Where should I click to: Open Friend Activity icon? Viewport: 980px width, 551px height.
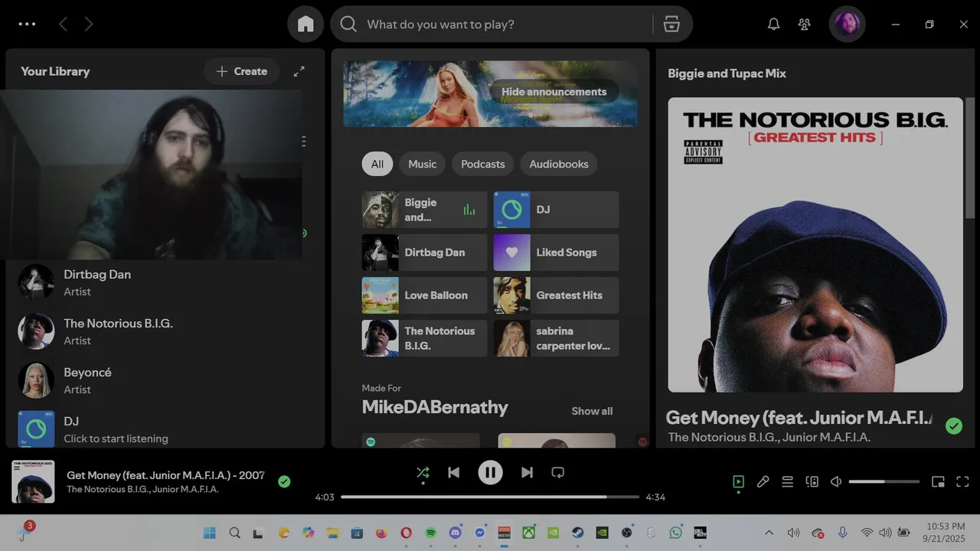click(x=804, y=24)
